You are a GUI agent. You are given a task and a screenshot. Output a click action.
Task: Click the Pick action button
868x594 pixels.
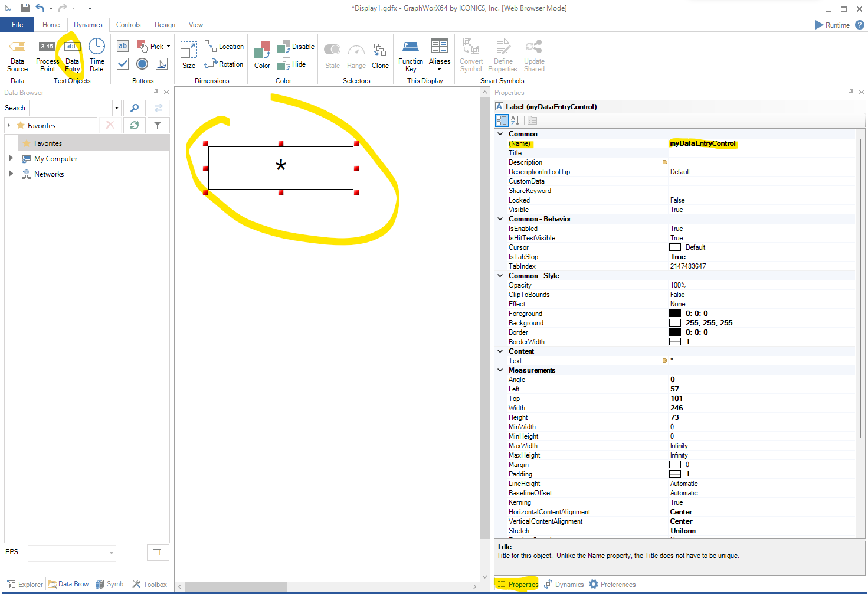tap(150, 46)
